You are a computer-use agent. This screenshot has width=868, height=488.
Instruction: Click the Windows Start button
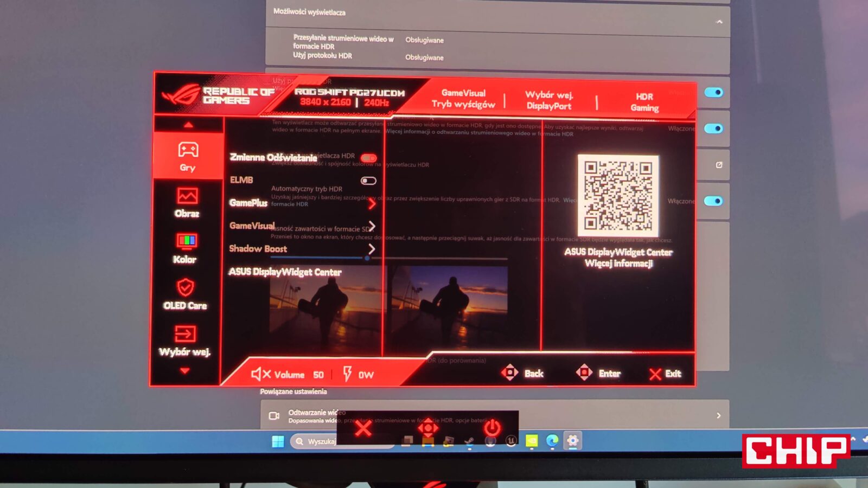pyautogui.click(x=278, y=441)
